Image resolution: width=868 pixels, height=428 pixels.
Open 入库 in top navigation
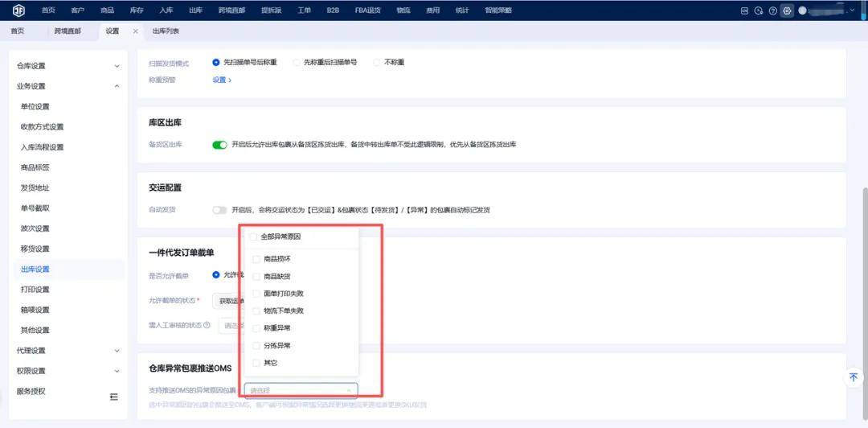[166, 10]
